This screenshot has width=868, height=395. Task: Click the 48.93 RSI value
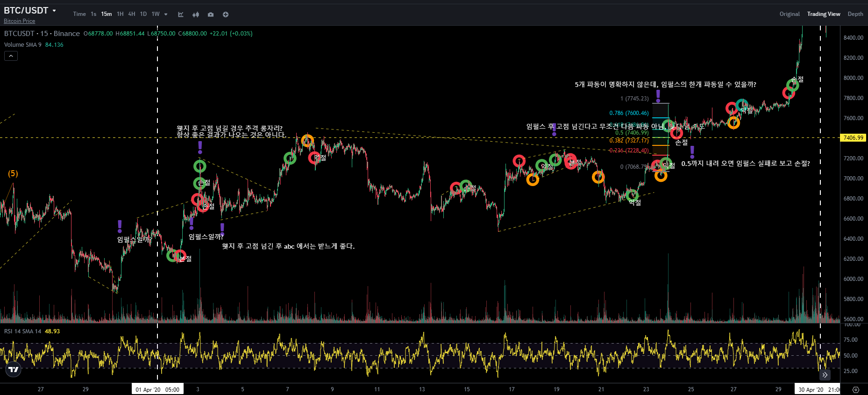click(x=52, y=331)
